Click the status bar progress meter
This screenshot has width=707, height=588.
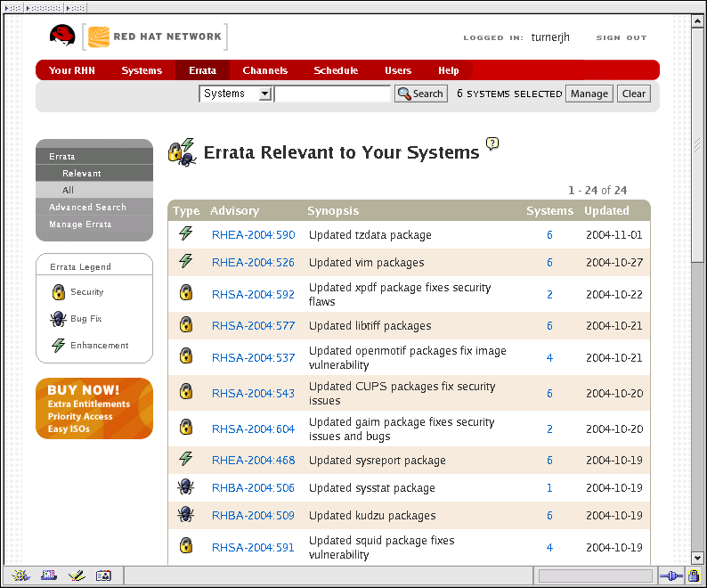point(595,576)
